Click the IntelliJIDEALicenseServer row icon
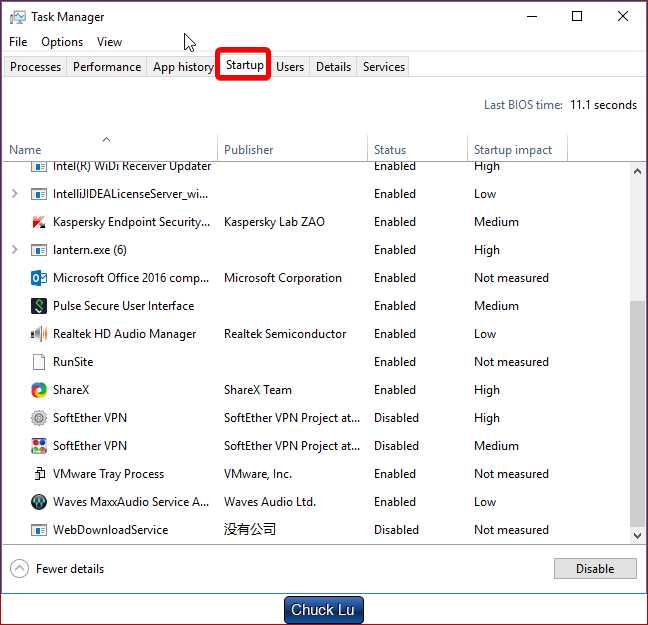The image size is (648, 625). pos(39,194)
